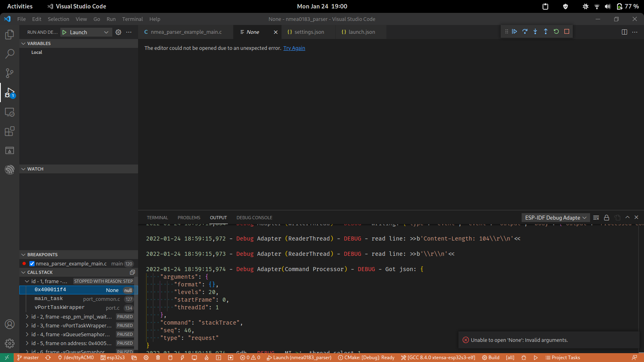Click the Try Again link

(x=294, y=48)
